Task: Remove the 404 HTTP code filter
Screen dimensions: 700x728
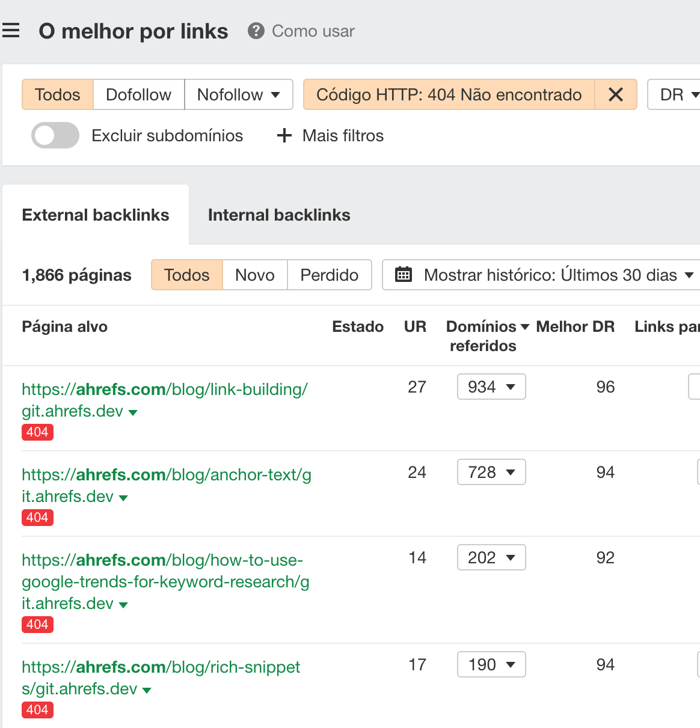Action: [x=615, y=94]
